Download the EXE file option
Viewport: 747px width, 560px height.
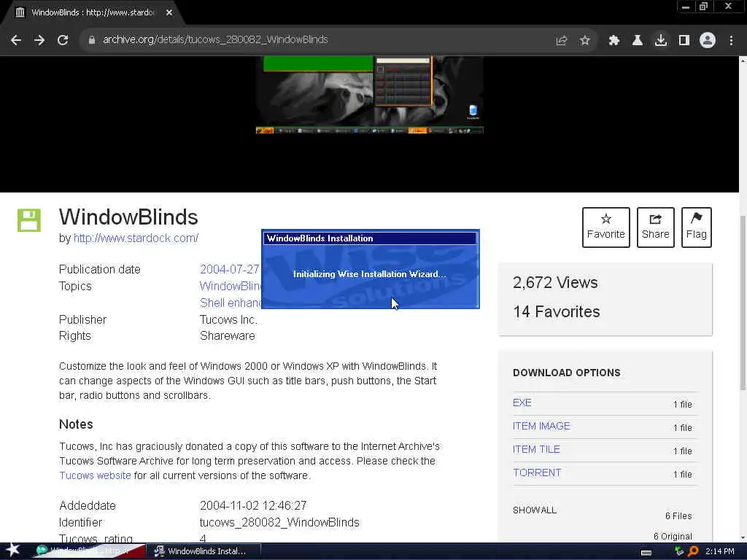click(522, 402)
